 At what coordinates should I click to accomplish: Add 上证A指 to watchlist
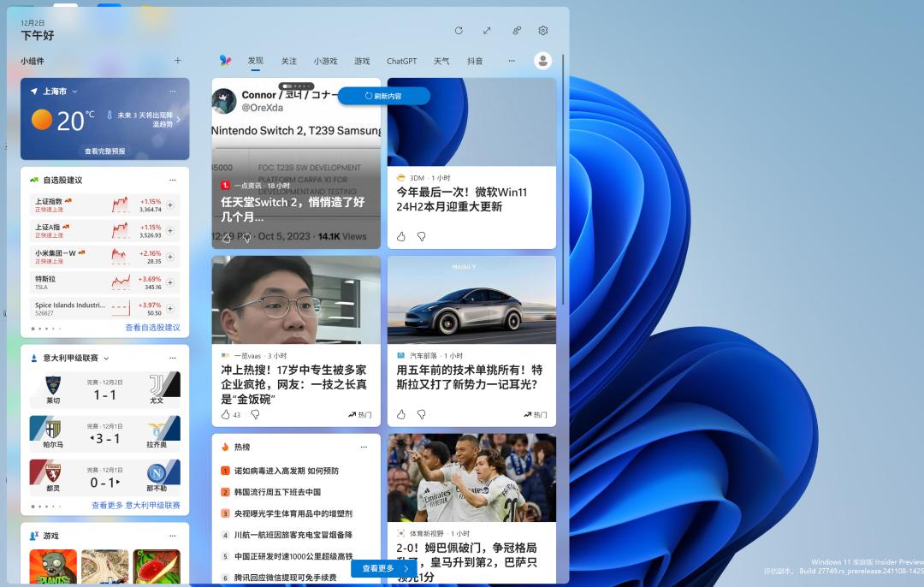[170, 231]
